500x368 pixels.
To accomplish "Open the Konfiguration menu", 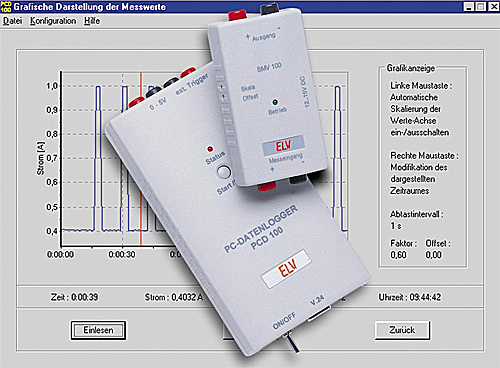I will [x=53, y=21].
